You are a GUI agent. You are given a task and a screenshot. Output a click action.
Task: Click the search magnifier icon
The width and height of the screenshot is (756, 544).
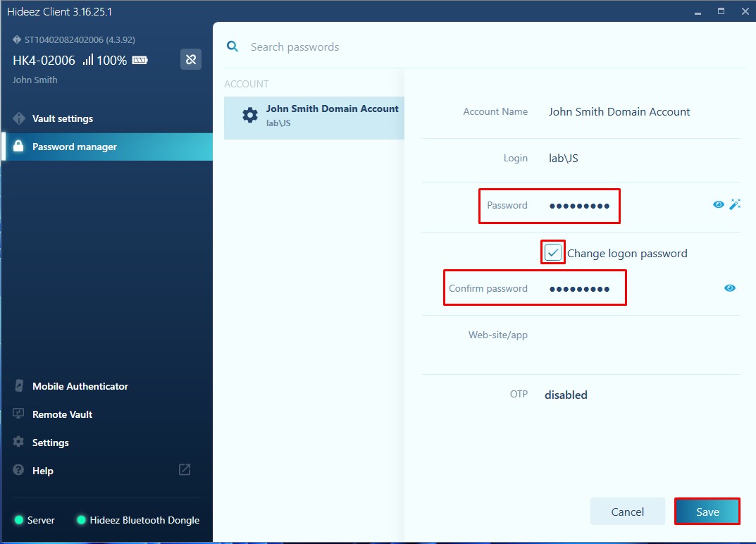(x=232, y=47)
